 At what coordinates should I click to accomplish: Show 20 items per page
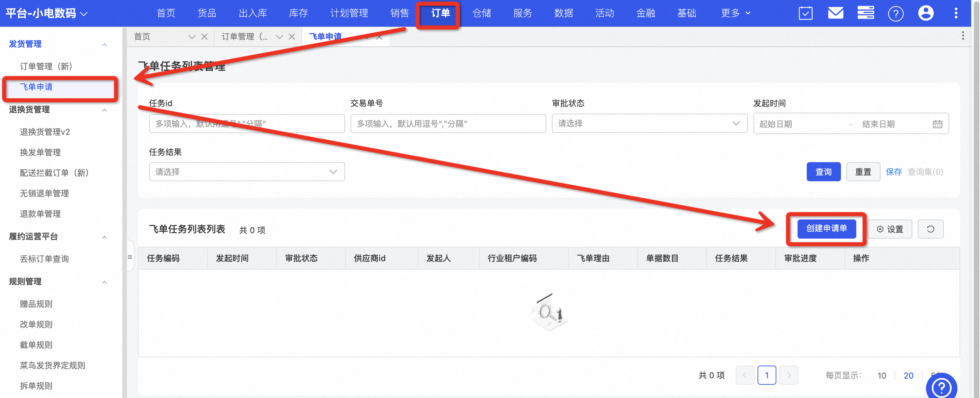coord(908,375)
